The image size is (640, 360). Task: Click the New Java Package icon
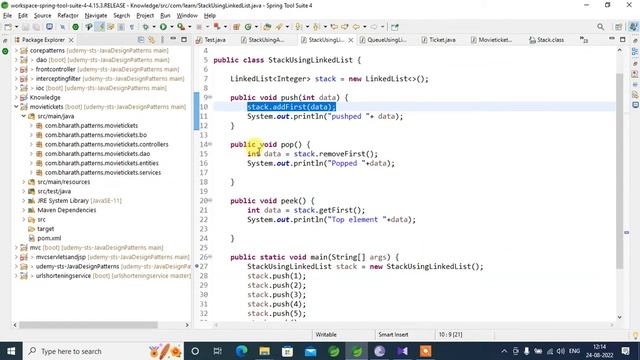[x=236, y=27]
